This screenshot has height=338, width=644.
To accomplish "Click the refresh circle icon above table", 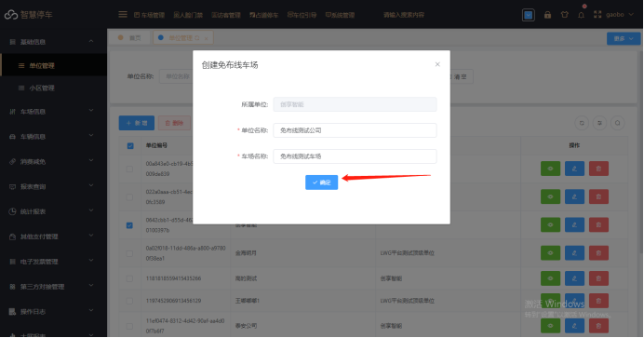I will (582, 123).
